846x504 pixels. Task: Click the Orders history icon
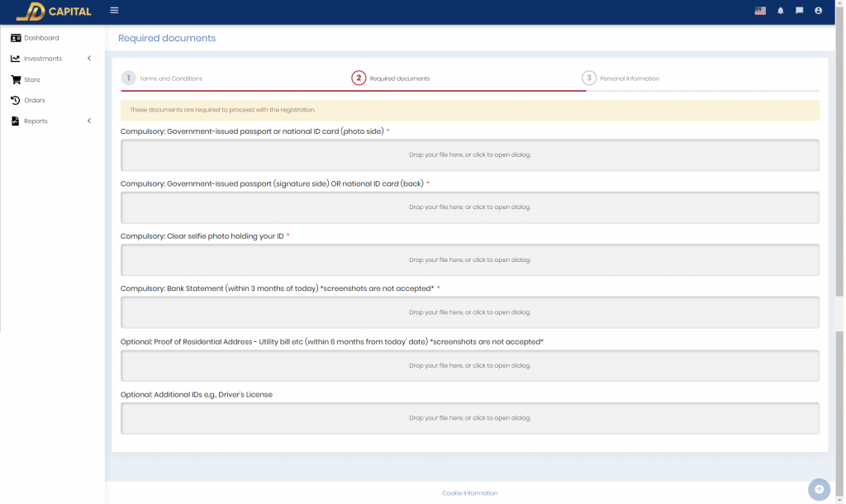(15, 100)
